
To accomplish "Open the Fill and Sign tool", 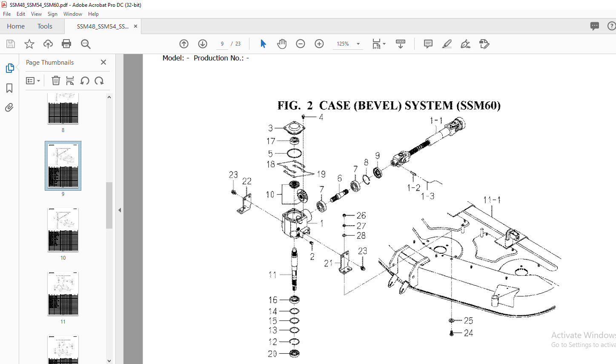I will tap(466, 44).
